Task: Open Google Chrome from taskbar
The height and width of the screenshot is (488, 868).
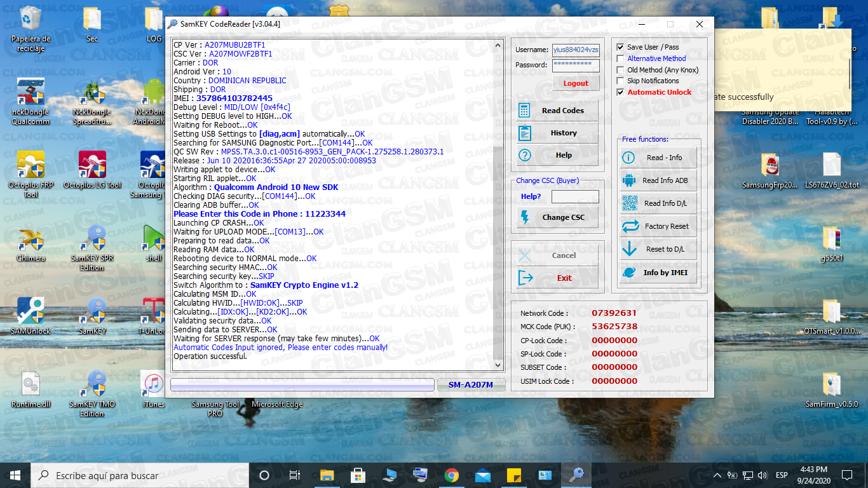Action: [x=452, y=475]
